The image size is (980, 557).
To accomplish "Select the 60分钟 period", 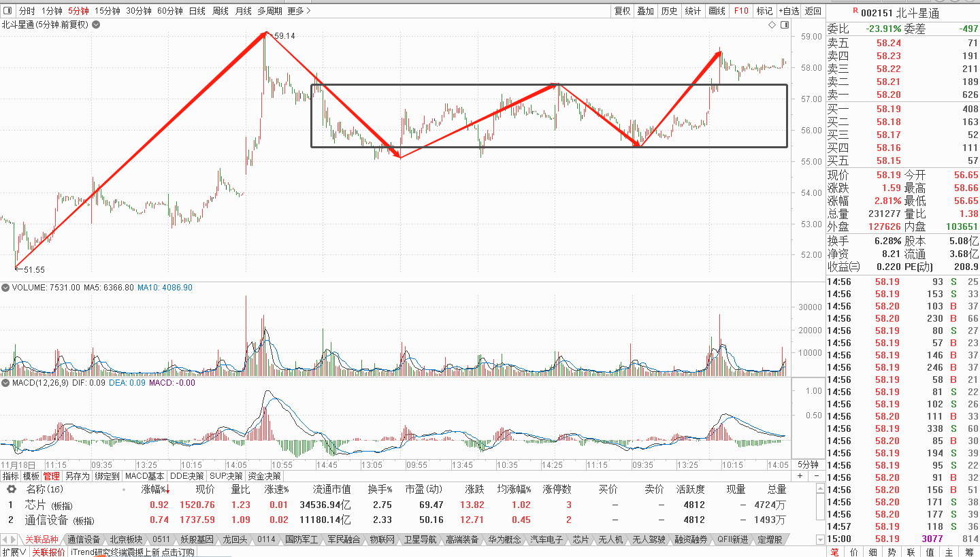I will (x=170, y=11).
